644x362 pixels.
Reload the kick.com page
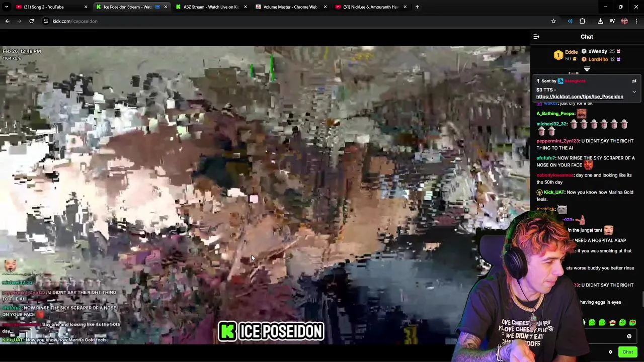[31, 21]
